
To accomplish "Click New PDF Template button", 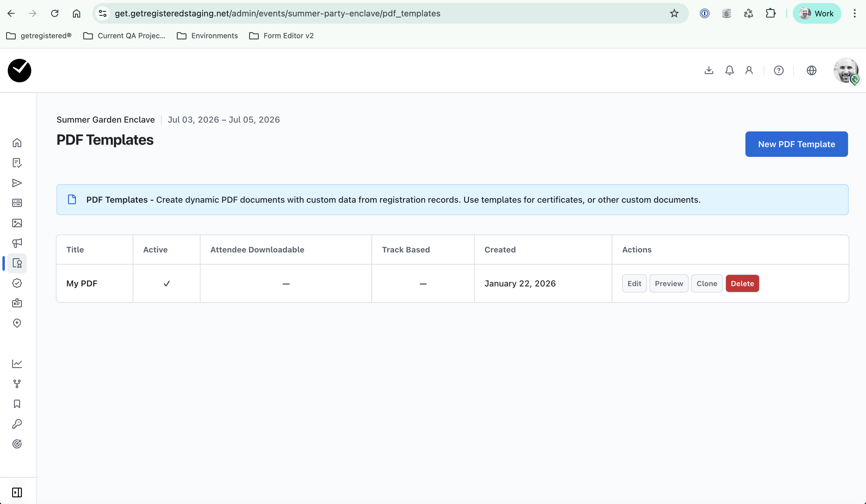I will (x=796, y=144).
